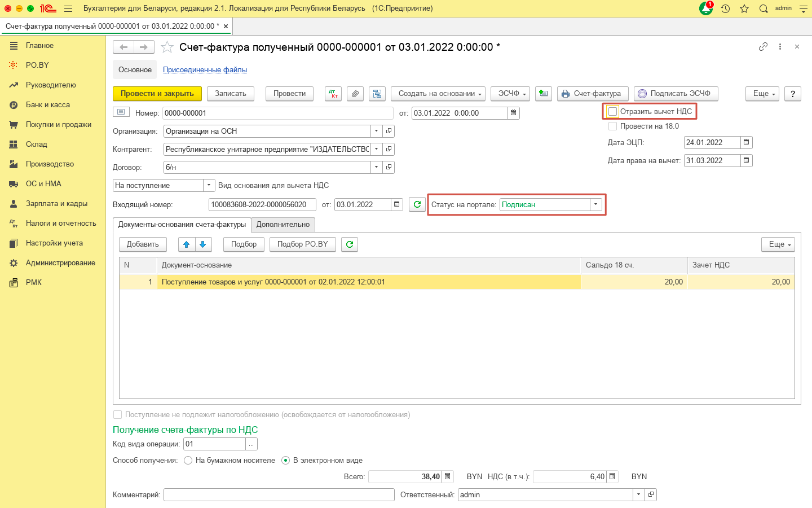Expand Ответственный dropdown arrow

pyautogui.click(x=638, y=494)
